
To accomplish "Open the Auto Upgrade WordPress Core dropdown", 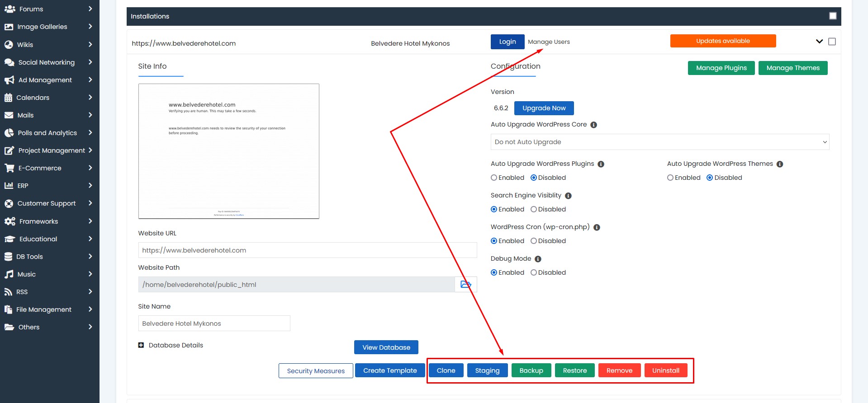I will pyautogui.click(x=659, y=142).
